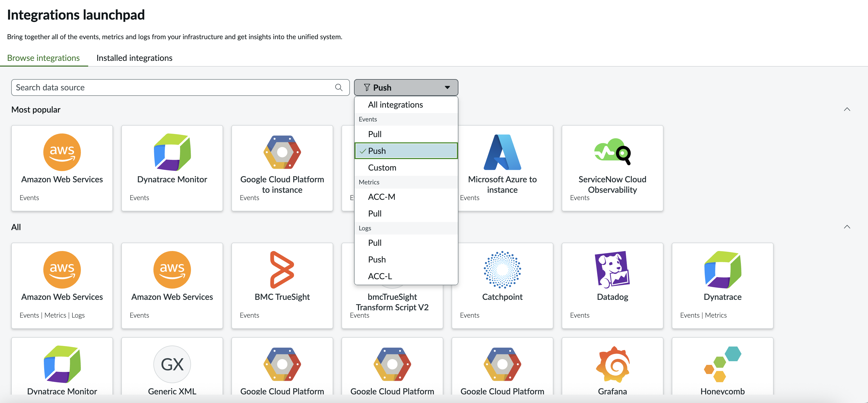Click the filter funnel icon in the dropdown
The image size is (868, 403).
(x=367, y=88)
